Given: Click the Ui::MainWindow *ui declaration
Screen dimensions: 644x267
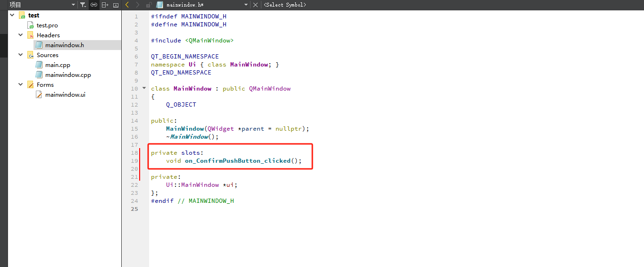Looking at the screenshot, I should pos(202,185).
